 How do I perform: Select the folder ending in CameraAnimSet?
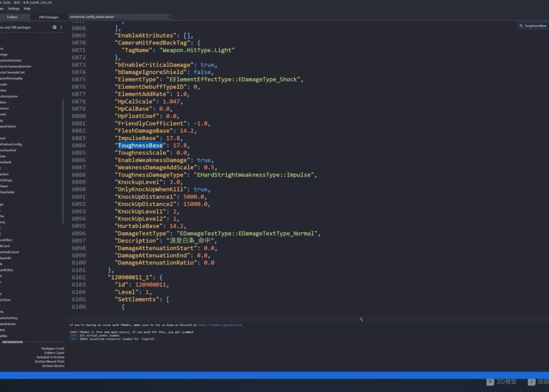pos(15,66)
